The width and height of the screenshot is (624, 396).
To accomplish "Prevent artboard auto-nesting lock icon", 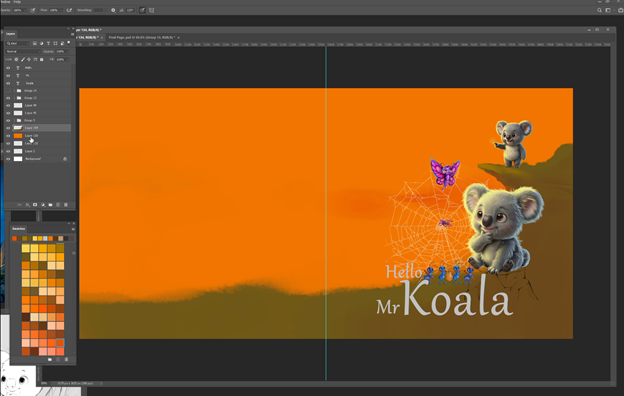I will pyautogui.click(x=35, y=59).
